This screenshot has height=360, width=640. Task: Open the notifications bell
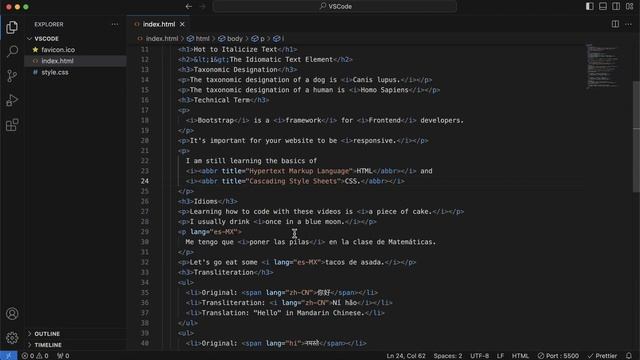point(629,356)
